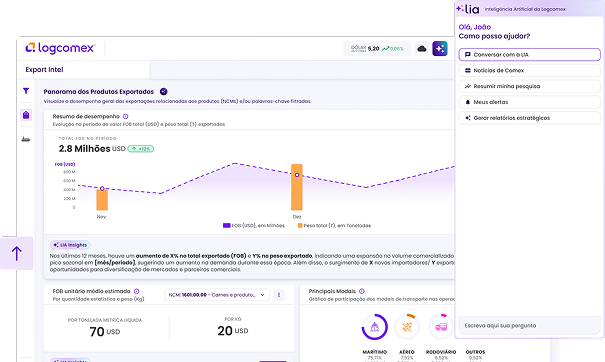Click the LIA sparkle assistant icon in header
Image resolution: width=605 pixels, height=362 pixels.
pyautogui.click(x=440, y=49)
